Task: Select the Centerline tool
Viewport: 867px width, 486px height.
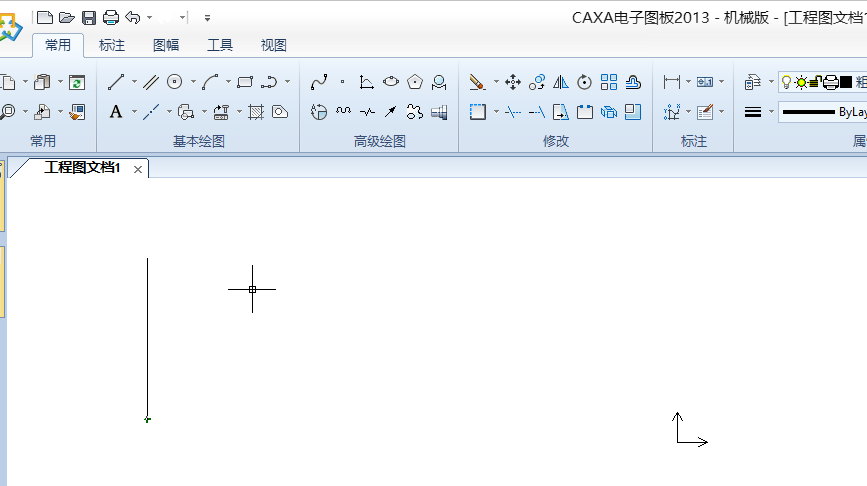Action: coord(150,112)
